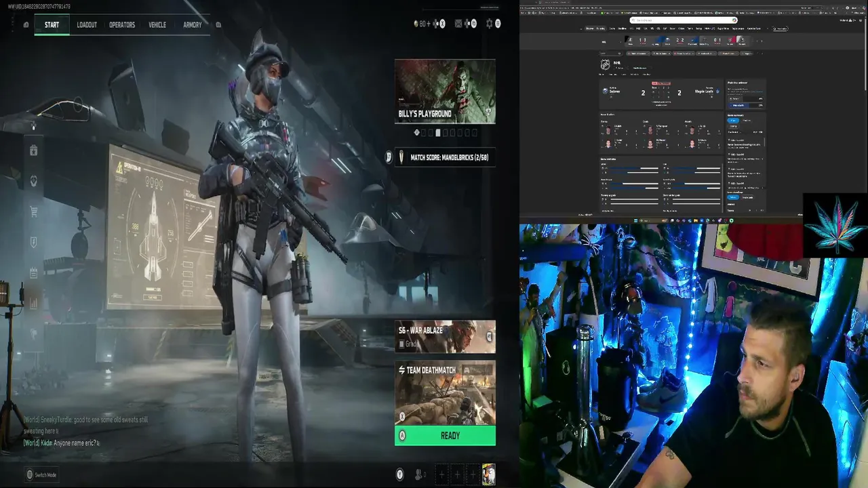This screenshot has width=868, height=488.
Task: Click Kado's 'Anyone name eric?' chat message
Action: (x=61, y=443)
